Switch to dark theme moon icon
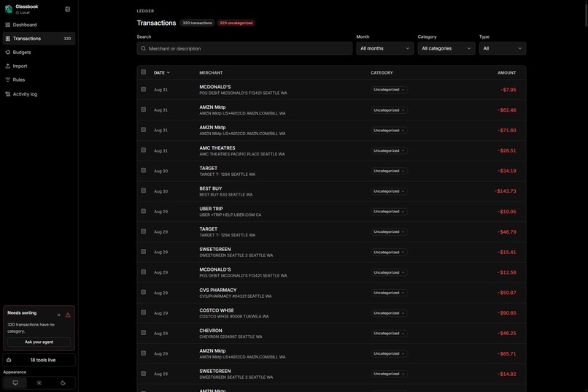This screenshot has height=392, width=588. 63,383
